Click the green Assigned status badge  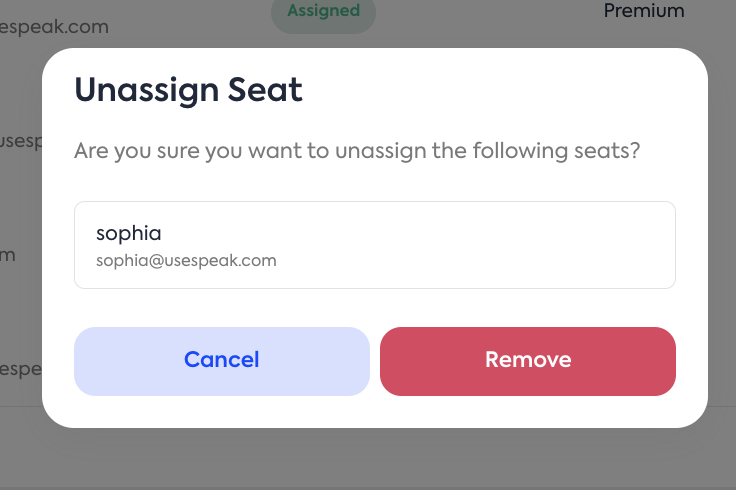tap(323, 12)
